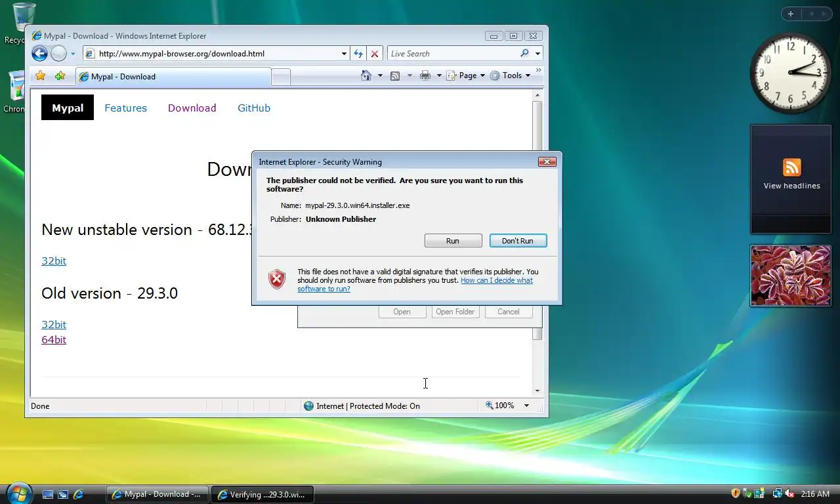
Task: Switch to Mypal - Download taskbar button
Action: 157,494
